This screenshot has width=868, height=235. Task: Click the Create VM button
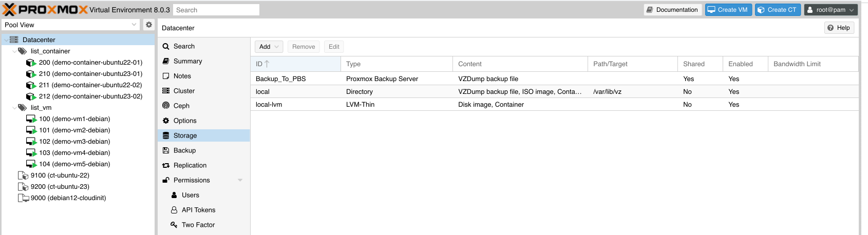pos(728,10)
